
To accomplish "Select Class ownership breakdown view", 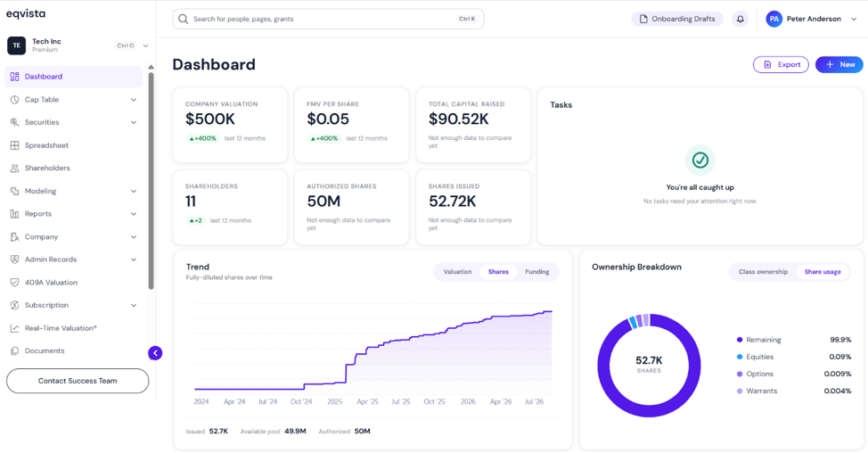I will (x=763, y=272).
